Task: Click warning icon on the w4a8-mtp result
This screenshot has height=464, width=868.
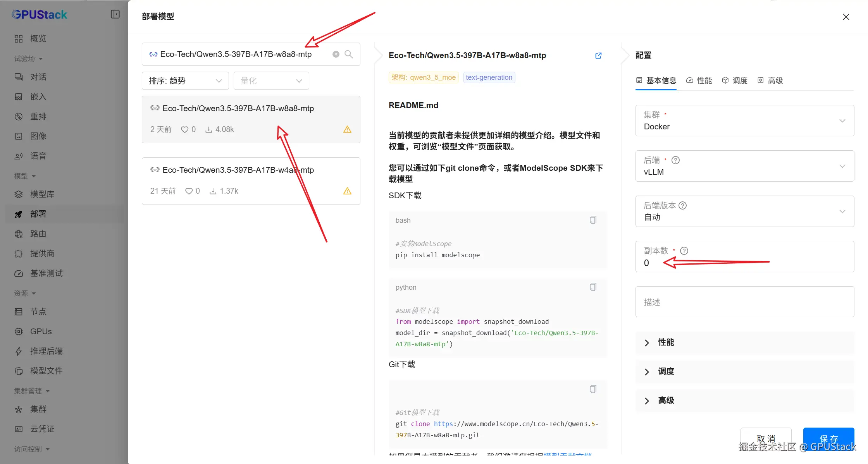Action: (x=347, y=191)
